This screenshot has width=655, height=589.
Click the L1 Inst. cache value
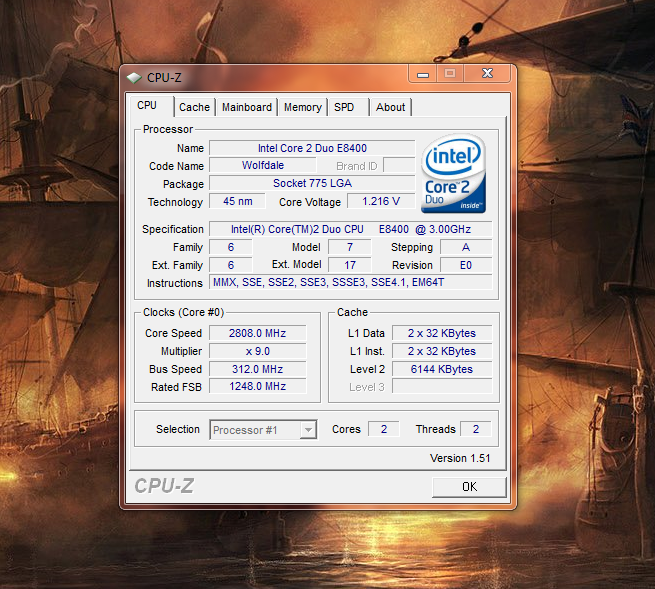[x=442, y=351]
